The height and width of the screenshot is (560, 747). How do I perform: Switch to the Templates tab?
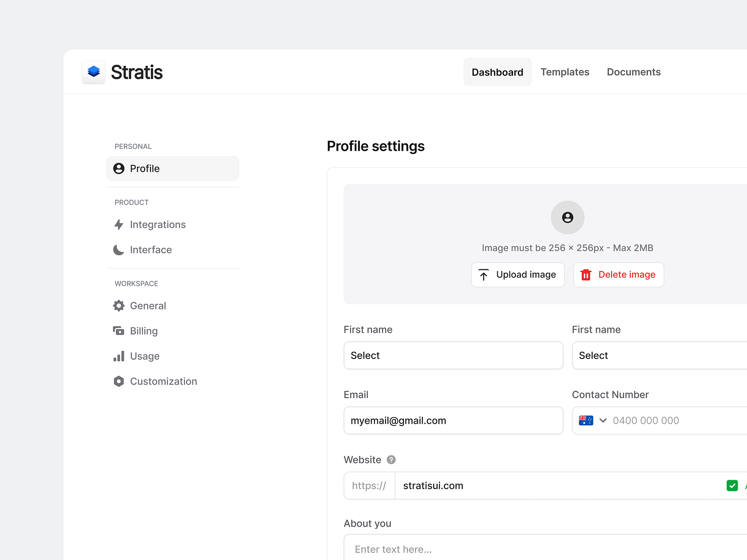click(565, 72)
